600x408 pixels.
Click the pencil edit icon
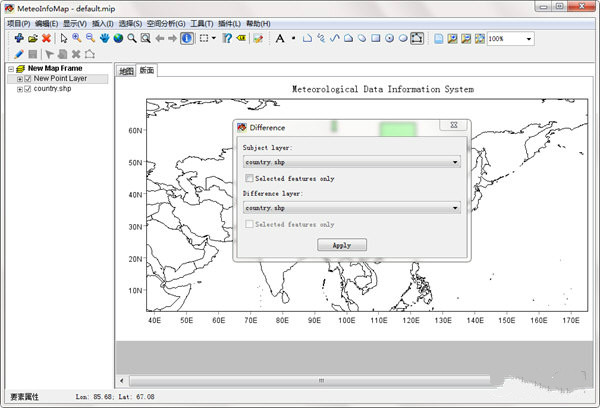pyautogui.click(x=19, y=54)
